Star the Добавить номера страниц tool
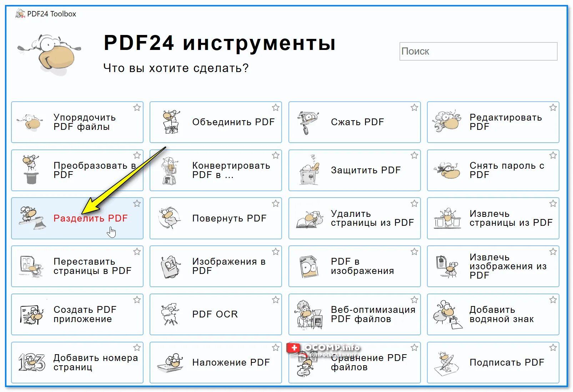The width and height of the screenshot is (573, 392). point(137,347)
